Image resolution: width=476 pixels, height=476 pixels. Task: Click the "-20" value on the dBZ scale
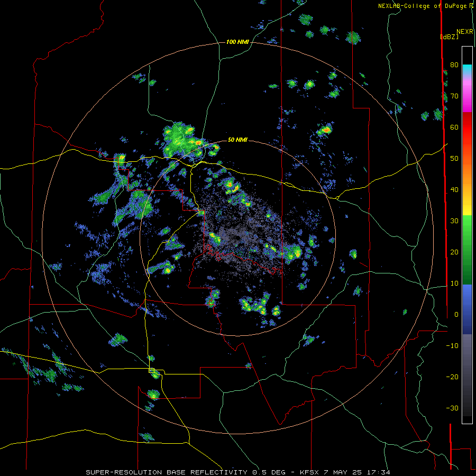point(452,377)
